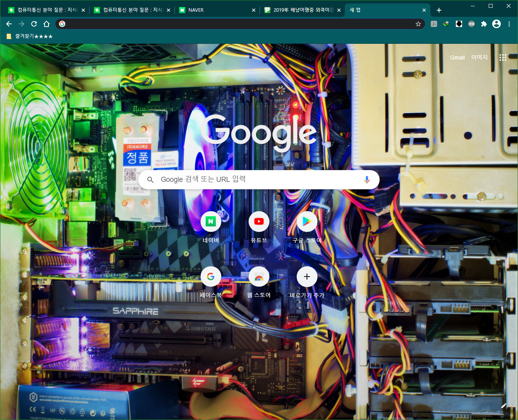
Task: Close the 2019年 배낭여행중 tab
Action: point(339,10)
